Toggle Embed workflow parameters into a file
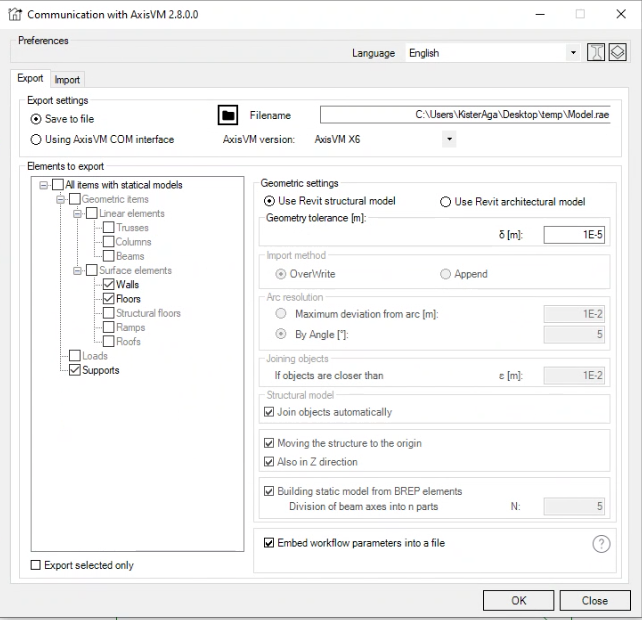Image resolution: width=642 pixels, height=620 pixels. [269, 543]
